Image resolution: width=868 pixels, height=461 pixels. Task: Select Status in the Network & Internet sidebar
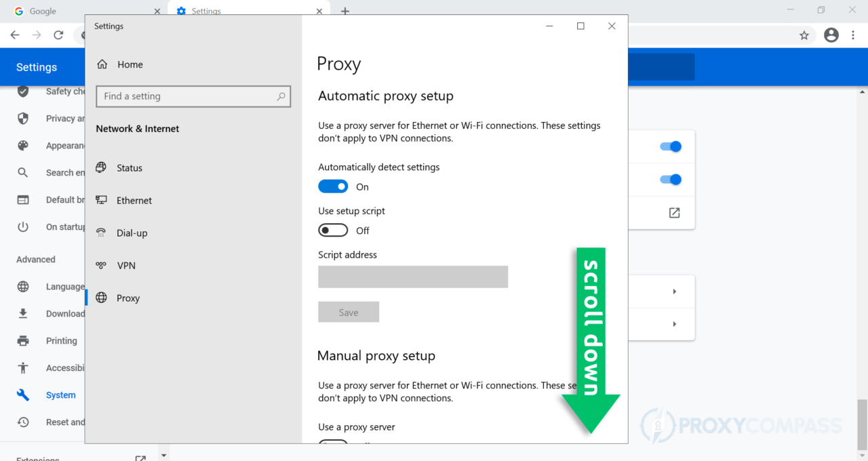[x=130, y=167]
